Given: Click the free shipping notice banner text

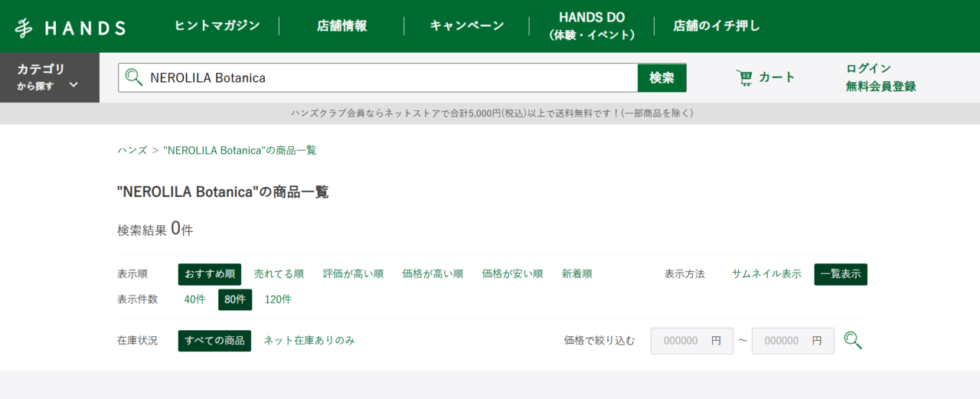Looking at the screenshot, I should 492,113.
